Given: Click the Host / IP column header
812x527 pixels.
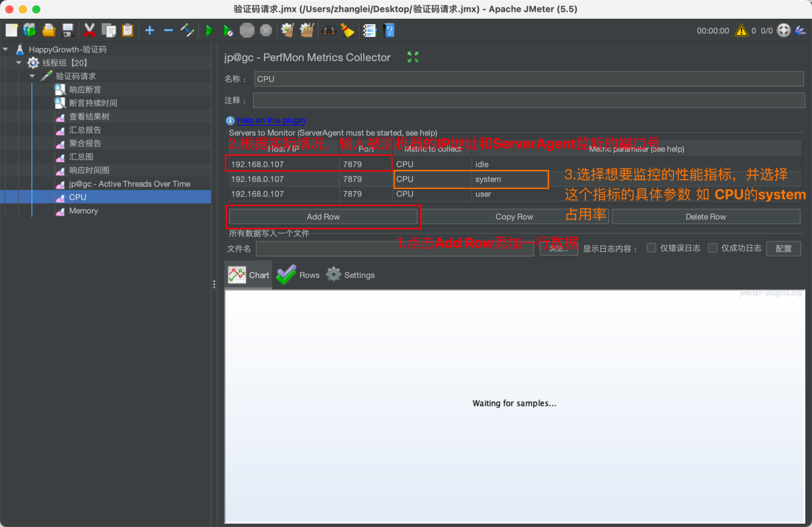Looking at the screenshot, I should click(x=284, y=149).
